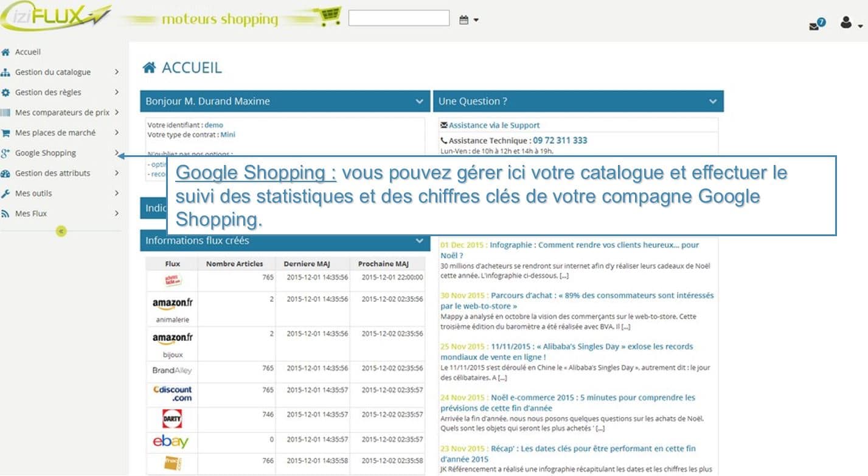Click the iziFLUX logo
This screenshot has width=868, height=476.
coord(56,17)
